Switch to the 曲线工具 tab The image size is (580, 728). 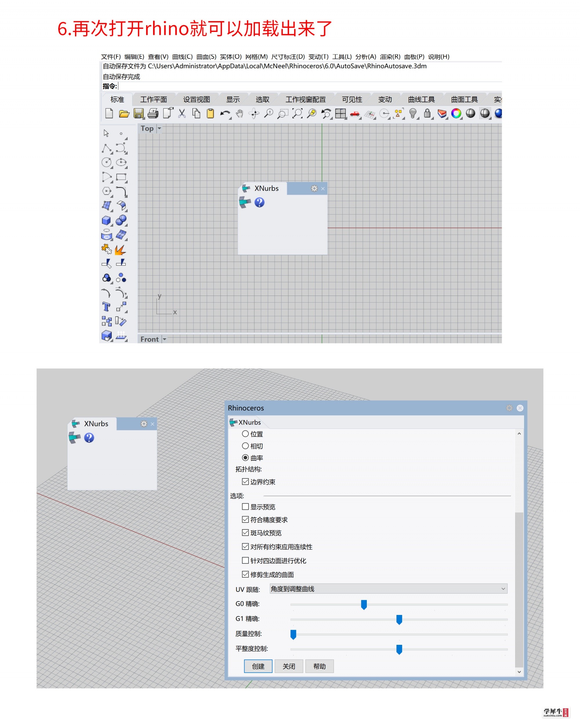point(422,100)
